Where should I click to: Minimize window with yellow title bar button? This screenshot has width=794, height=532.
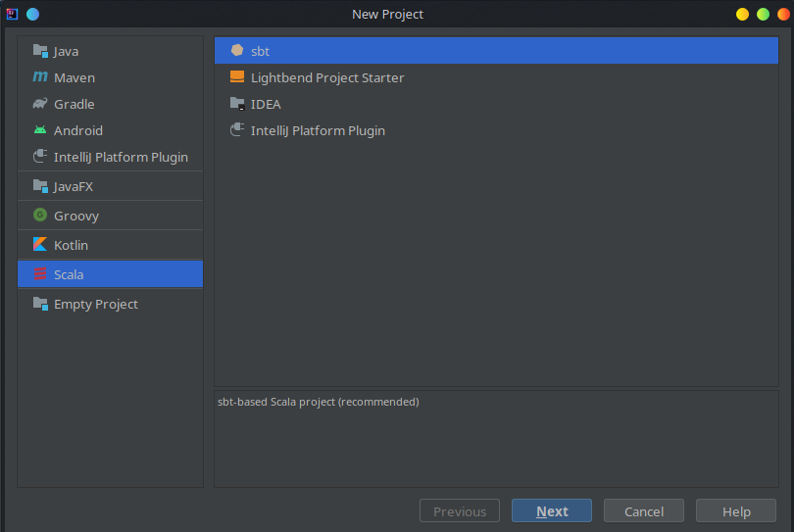click(742, 14)
